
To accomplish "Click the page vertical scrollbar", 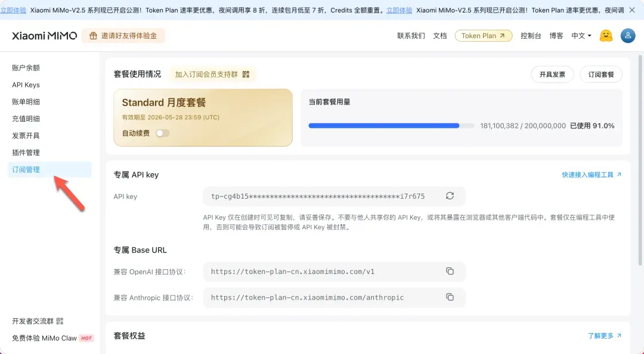I will pyautogui.click(x=640, y=161).
